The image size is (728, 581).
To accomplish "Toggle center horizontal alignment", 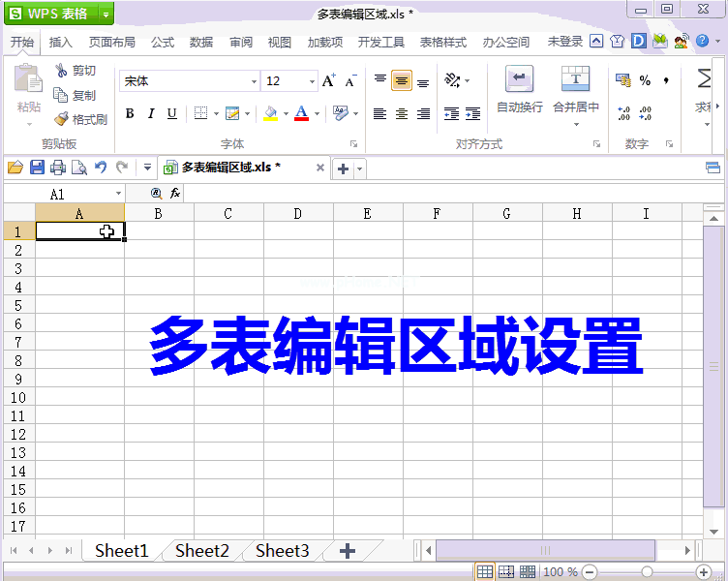I will click(x=402, y=114).
